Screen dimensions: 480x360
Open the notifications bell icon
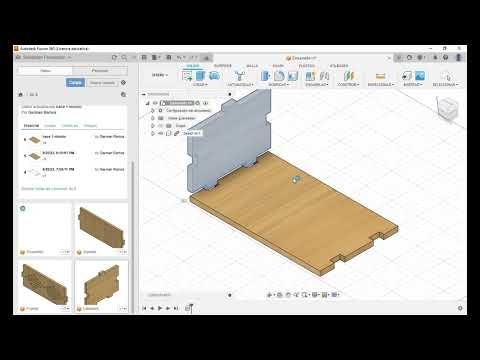click(435, 57)
